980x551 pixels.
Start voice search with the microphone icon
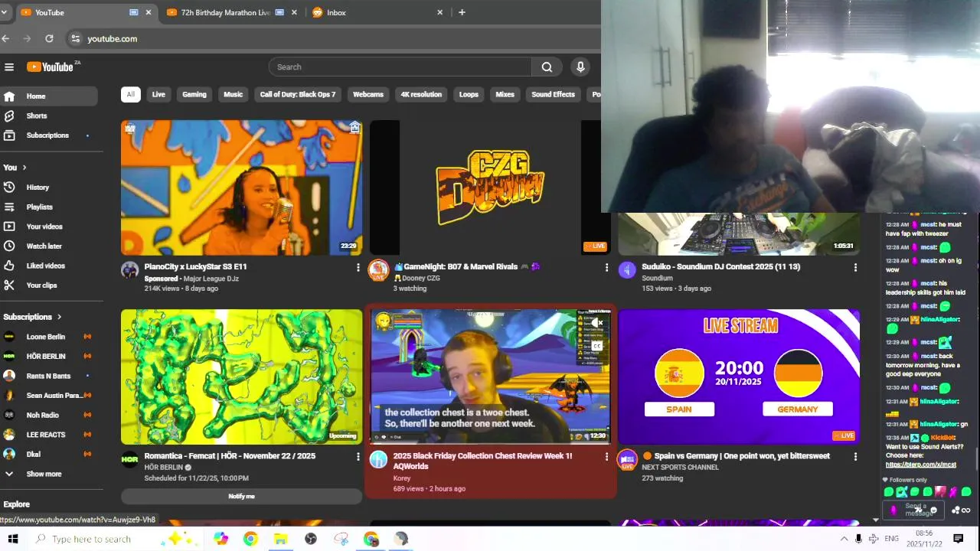580,67
